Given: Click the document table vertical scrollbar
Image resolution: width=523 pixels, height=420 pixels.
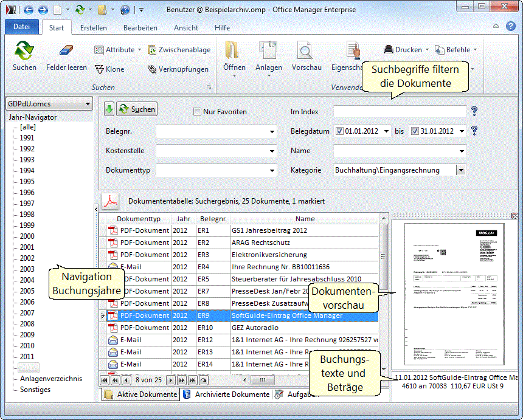Looking at the screenshot, I should (x=384, y=256).
